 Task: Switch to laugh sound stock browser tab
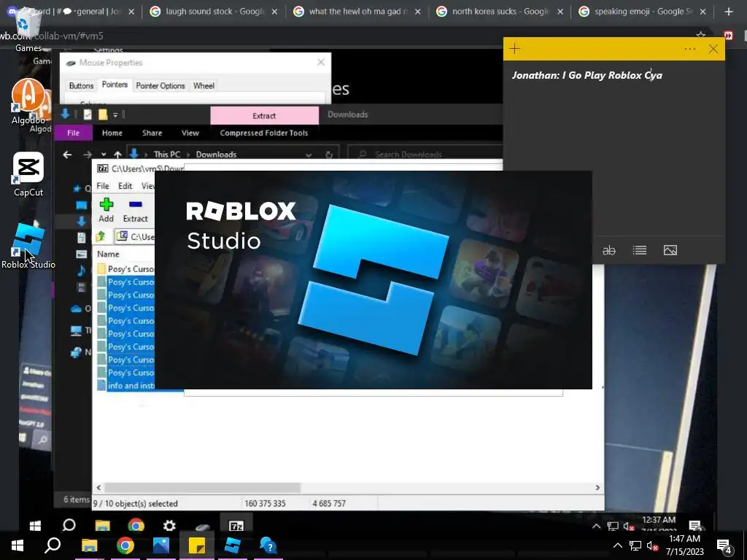(214, 12)
